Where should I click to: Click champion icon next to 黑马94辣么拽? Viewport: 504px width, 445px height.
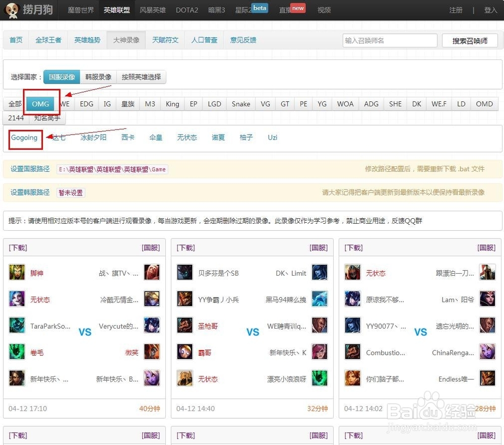coord(320,299)
